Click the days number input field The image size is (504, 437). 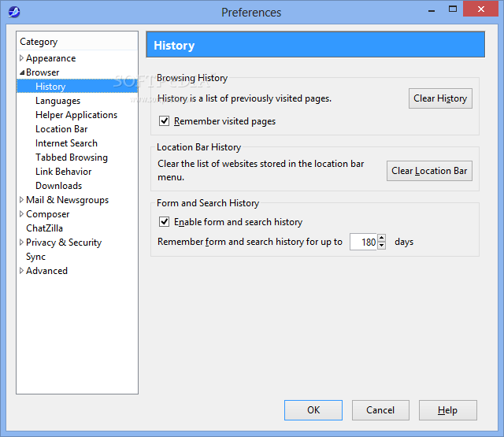click(363, 242)
